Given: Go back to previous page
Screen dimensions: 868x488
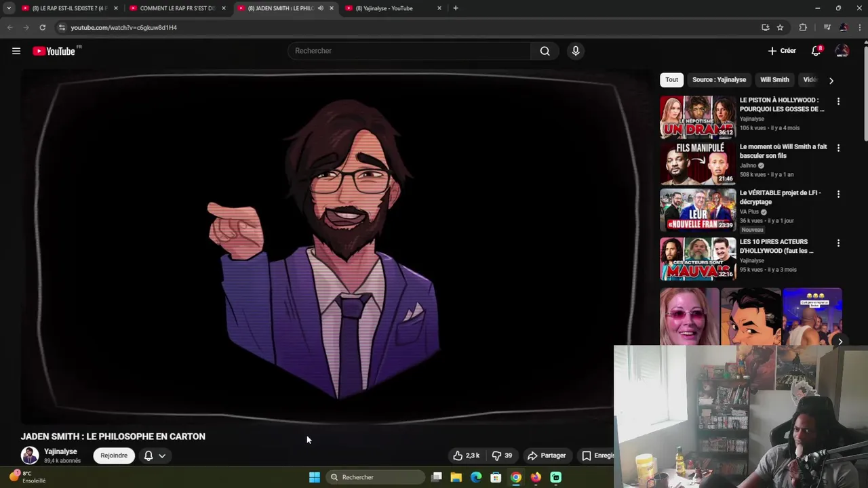Looking at the screenshot, I should [9, 27].
